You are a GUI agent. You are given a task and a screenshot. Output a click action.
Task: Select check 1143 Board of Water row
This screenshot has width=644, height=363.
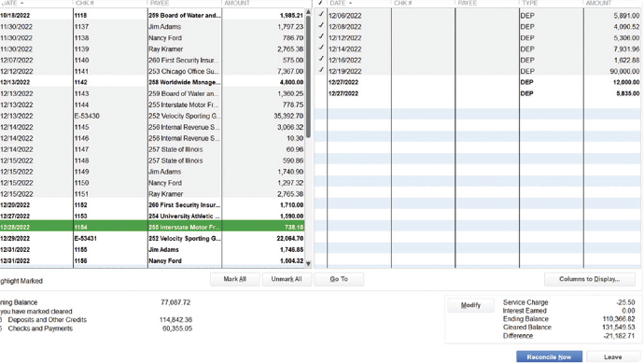coord(152,93)
